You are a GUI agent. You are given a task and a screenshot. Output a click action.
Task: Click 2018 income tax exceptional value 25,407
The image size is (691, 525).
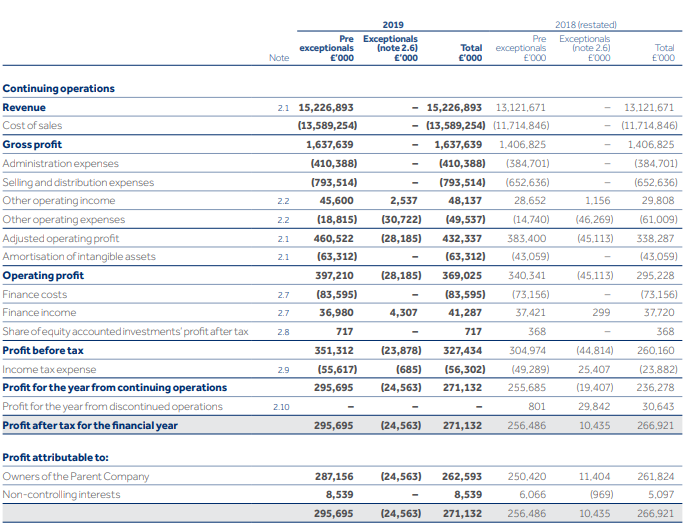[594, 369]
